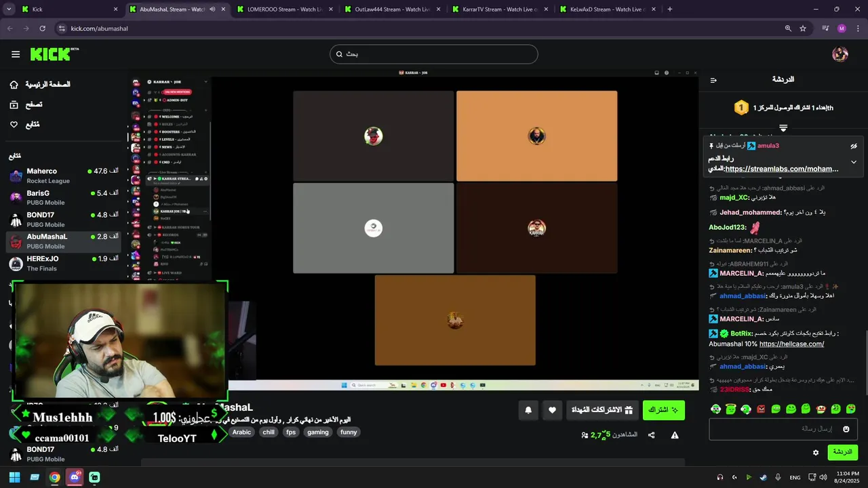The width and height of the screenshot is (868, 488).
Task: Click the microphone icon in the system tray
Action: pos(778,477)
